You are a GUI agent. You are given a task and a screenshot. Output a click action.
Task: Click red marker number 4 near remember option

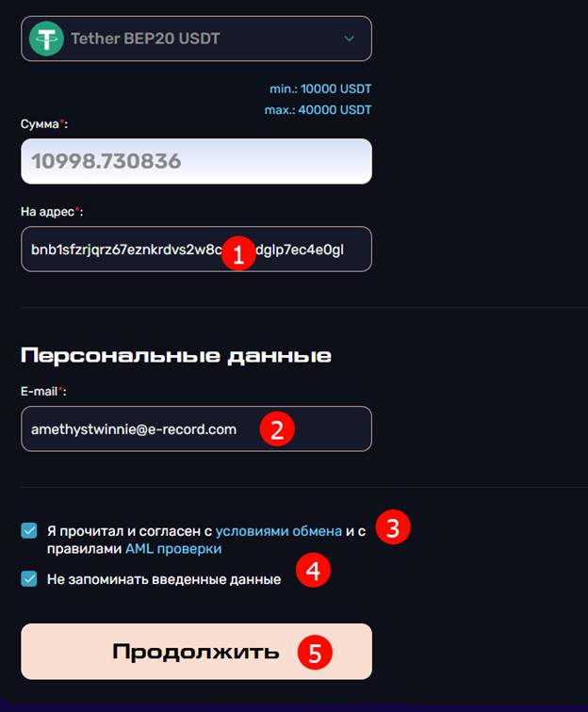coord(313,570)
